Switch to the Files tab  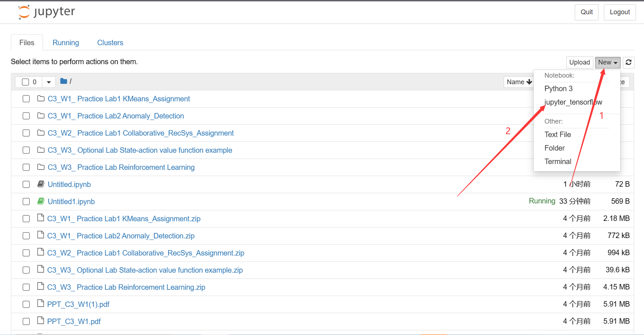27,43
